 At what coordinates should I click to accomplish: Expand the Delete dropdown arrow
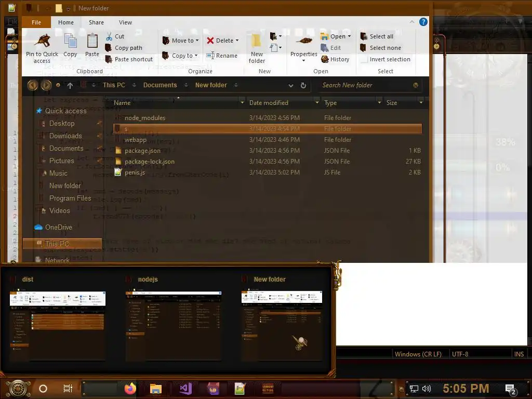[x=237, y=41]
